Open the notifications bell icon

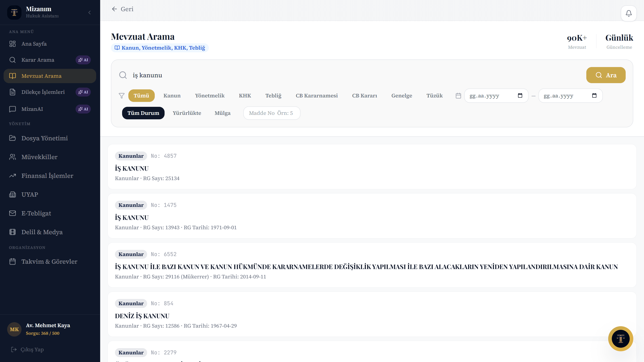click(629, 13)
